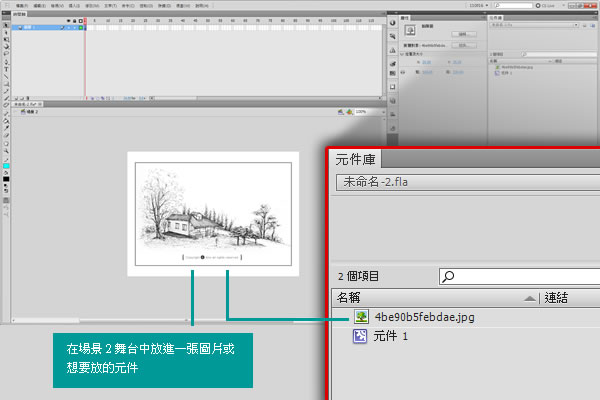The height and width of the screenshot is (400, 600).
Task: Click the Edit Scene icon above stage
Action: (341, 112)
